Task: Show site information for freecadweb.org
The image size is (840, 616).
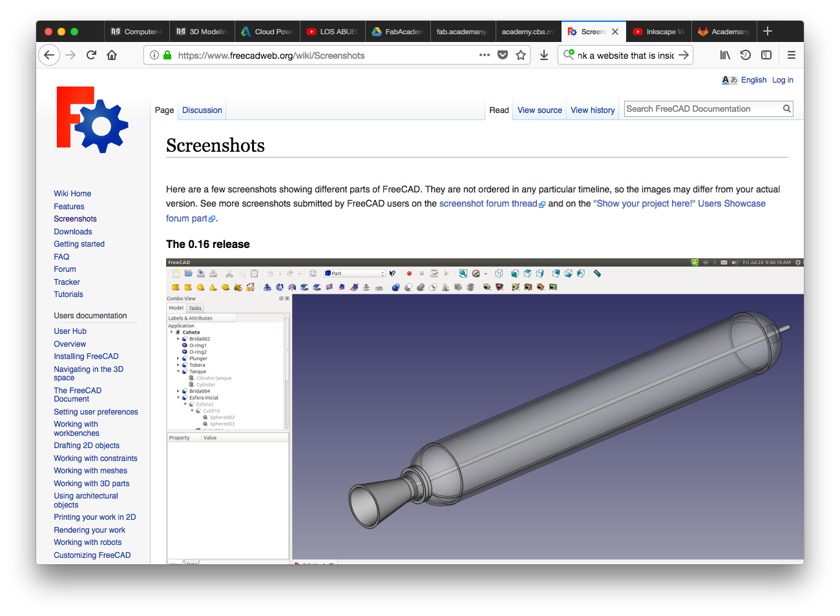Action: (x=154, y=56)
